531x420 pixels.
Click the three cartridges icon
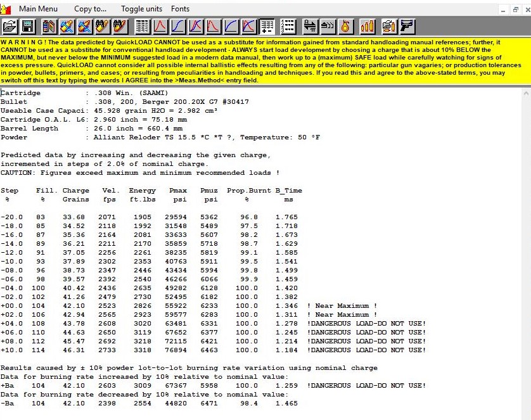[x=367, y=27]
